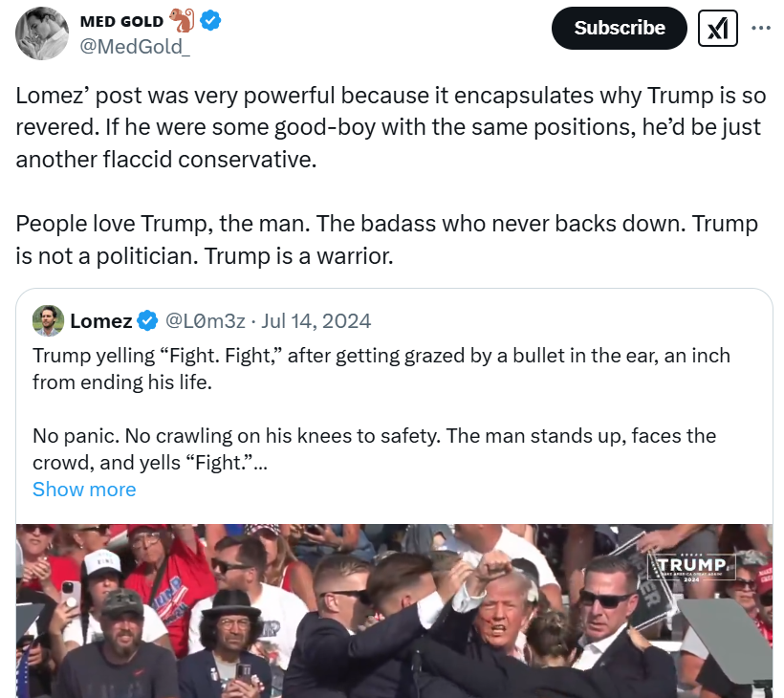This screenshot has width=784, height=698.
Task: Click the squirrel emoji beside MED GOLD
Action: coord(184,19)
